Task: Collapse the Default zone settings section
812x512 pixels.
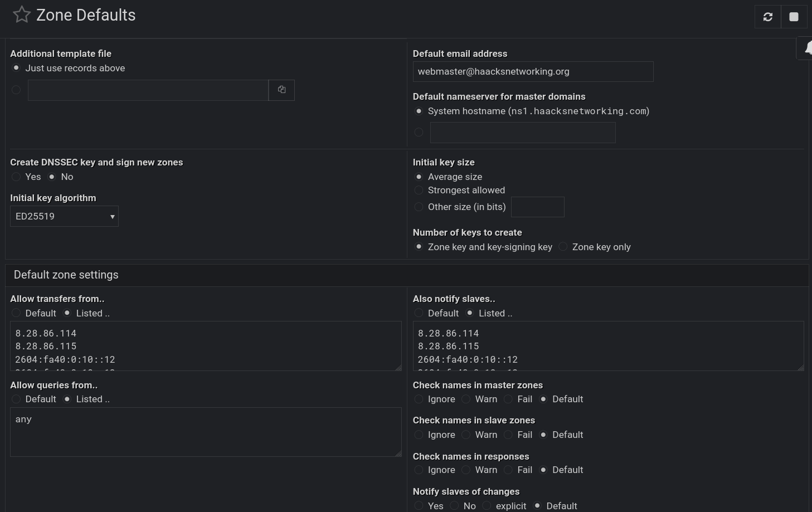Action: tap(66, 275)
